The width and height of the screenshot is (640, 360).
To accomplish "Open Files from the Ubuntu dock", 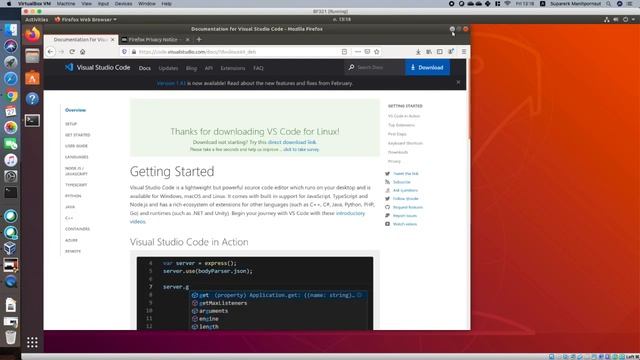I will 32,56.
